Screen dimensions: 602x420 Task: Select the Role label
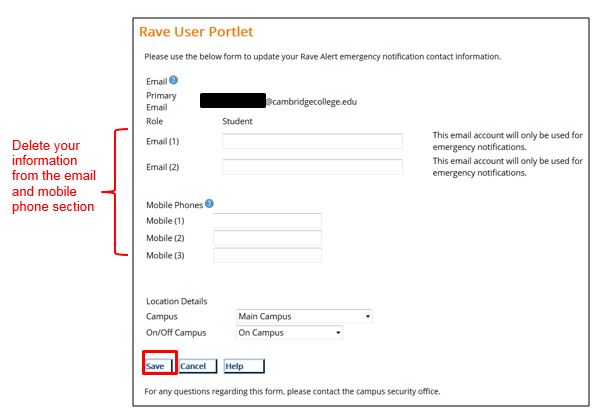coord(154,121)
